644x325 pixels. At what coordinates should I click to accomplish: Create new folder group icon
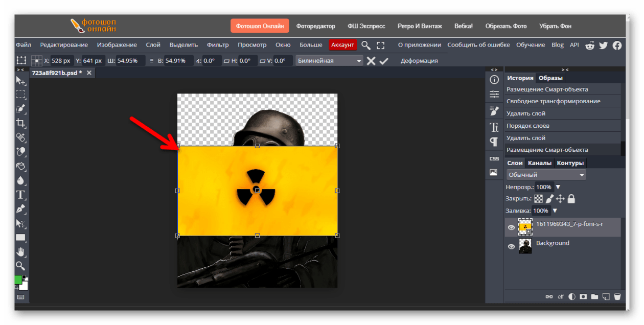coord(594,296)
